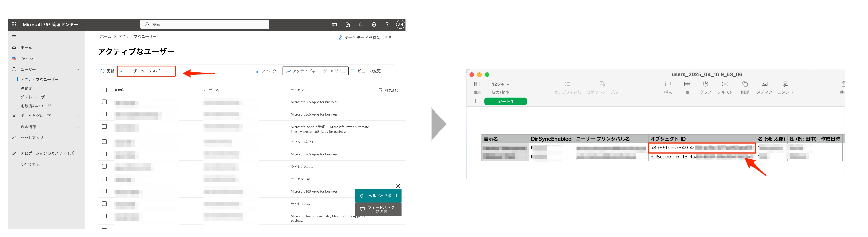
Task: Collapse the navigation hamburger menu
Action: (14, 37)
